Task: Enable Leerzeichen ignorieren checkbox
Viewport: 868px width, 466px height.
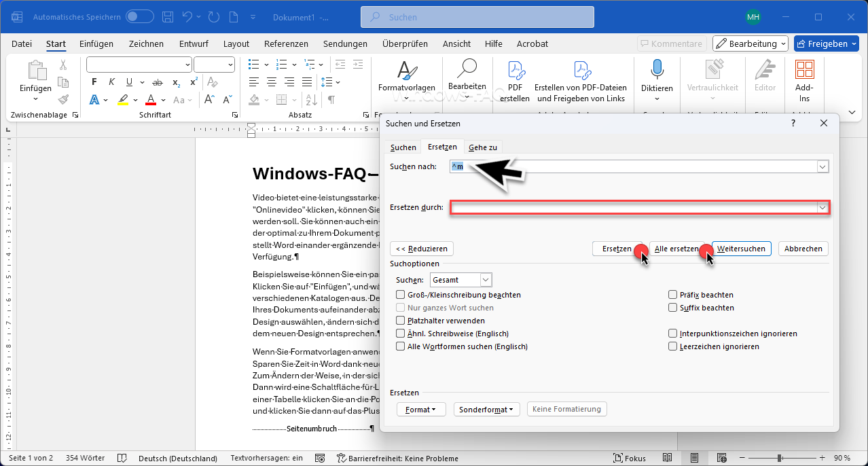Action: [673, 346]
